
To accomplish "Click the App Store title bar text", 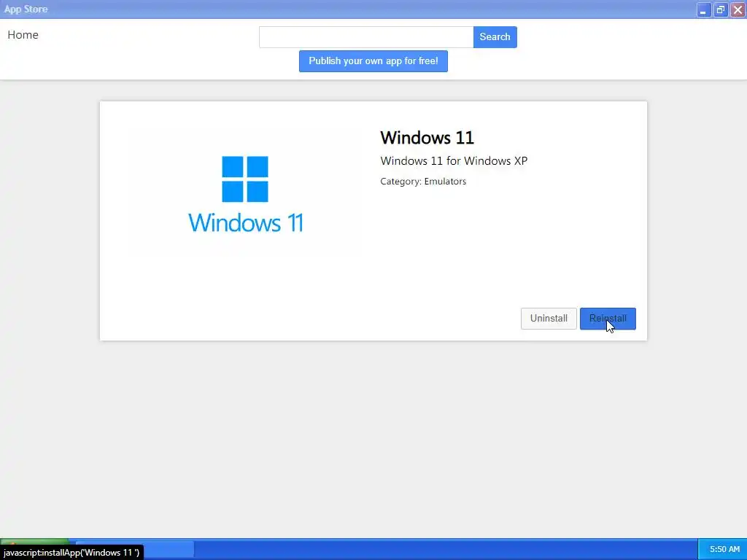I will [26, 9].
